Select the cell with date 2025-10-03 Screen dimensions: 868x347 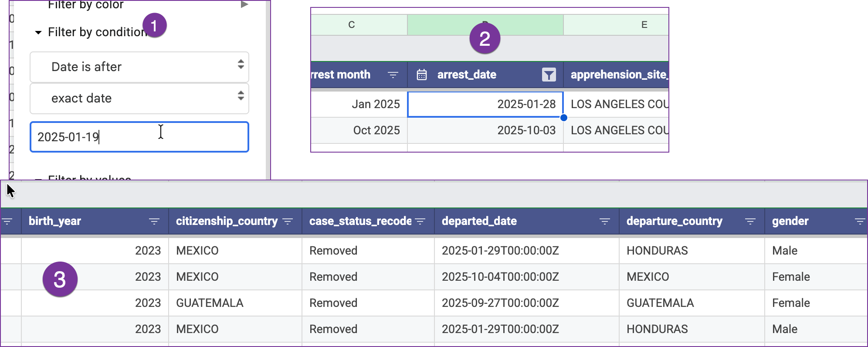click(485, 130)
